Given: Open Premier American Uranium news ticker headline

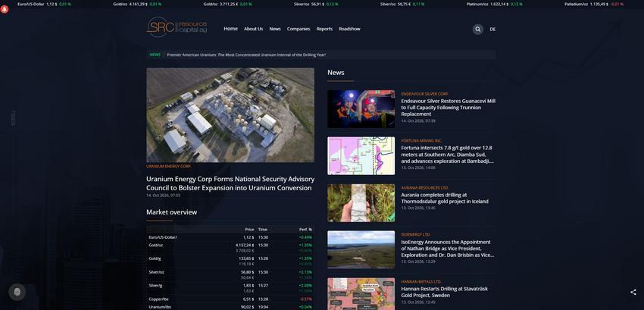Looking at the screenshot, I should (x=246, y=55).
